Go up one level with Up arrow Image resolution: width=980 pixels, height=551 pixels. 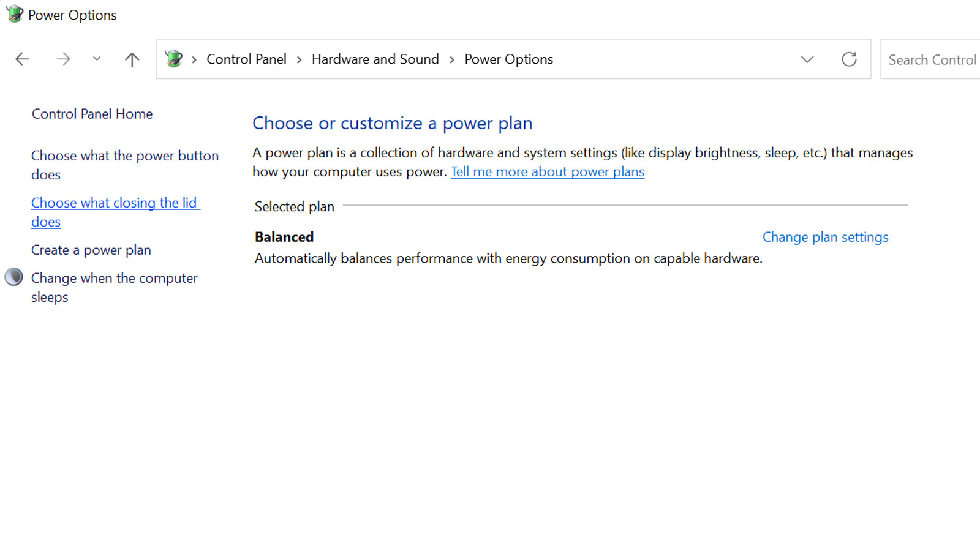click(x=132, y=59)
